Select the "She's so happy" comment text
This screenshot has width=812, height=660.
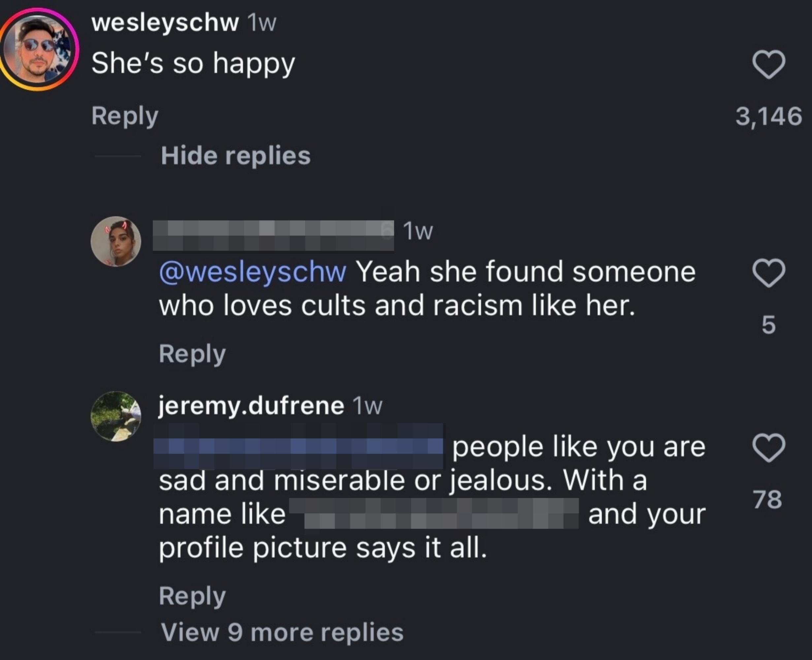click(x=193, y=63)
